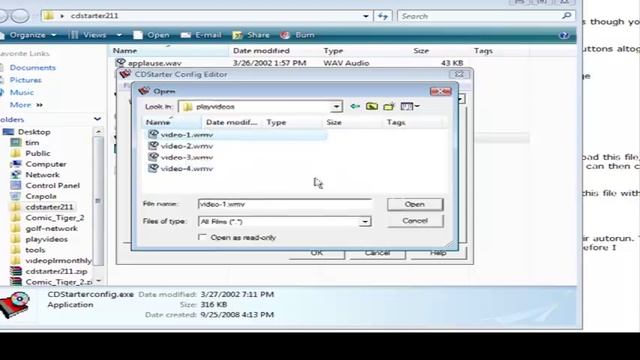Select cdstarter211.zip in folder tree
Screen dimensions: 640x360
click(56, 271)
